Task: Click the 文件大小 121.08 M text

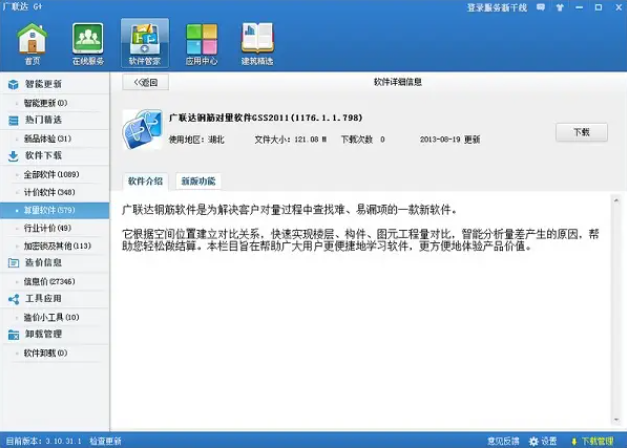Action: (291, 140)
